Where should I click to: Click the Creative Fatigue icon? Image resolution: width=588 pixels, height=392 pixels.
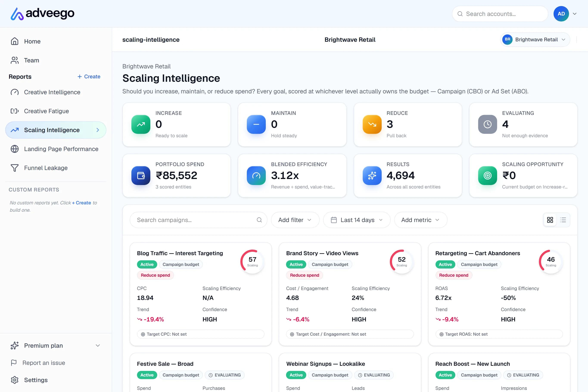14,111
